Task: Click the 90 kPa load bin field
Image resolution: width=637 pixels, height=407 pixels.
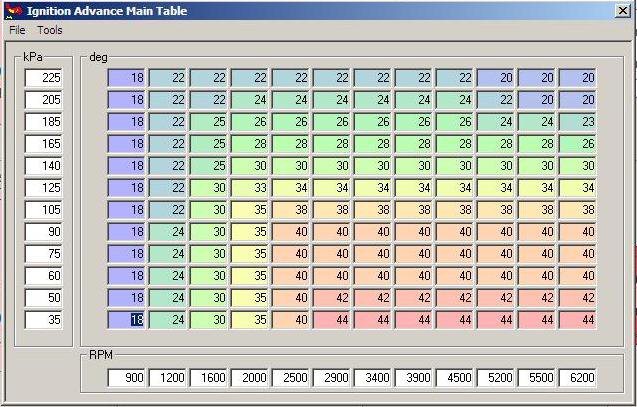Action: click(x=43, y=232)
